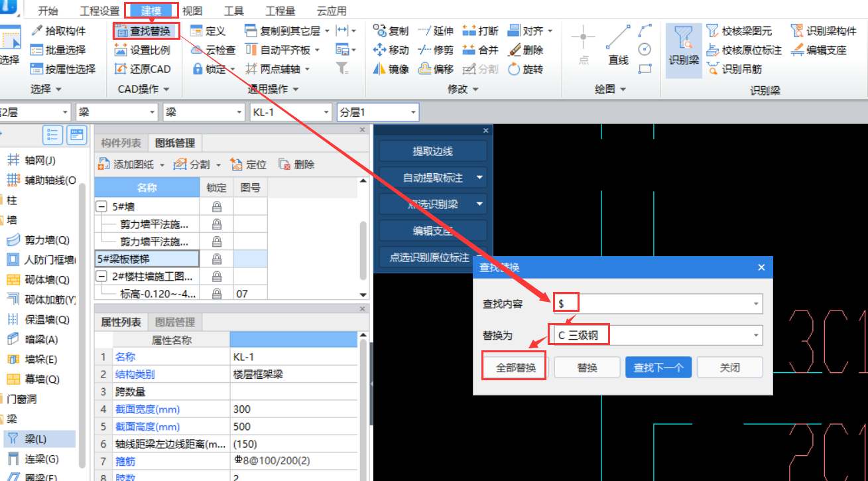Open the KL-1 component dropdown
This screenshot has height=481, width=868.
[325, 113]
